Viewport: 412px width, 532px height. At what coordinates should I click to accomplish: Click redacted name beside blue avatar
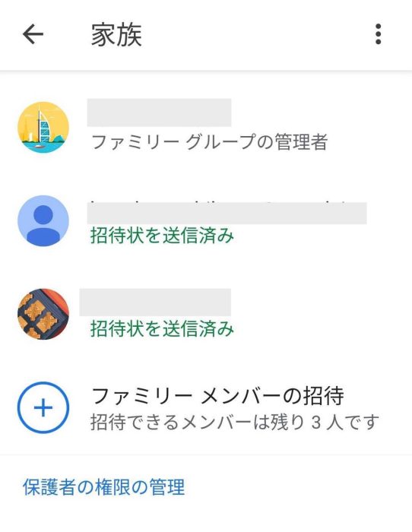point(227,213)
